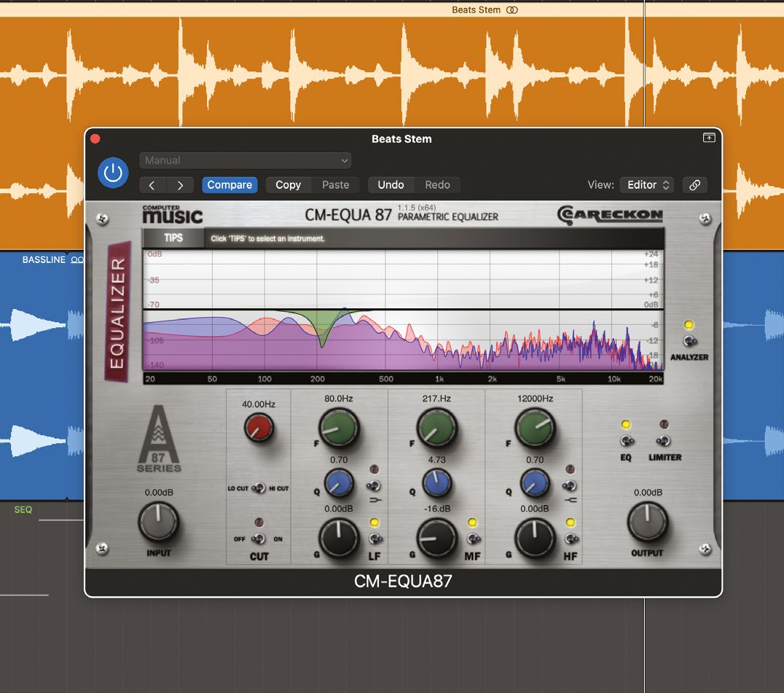Click the plugin window expand icon
The image size is (784, 693).
(708, 138)
